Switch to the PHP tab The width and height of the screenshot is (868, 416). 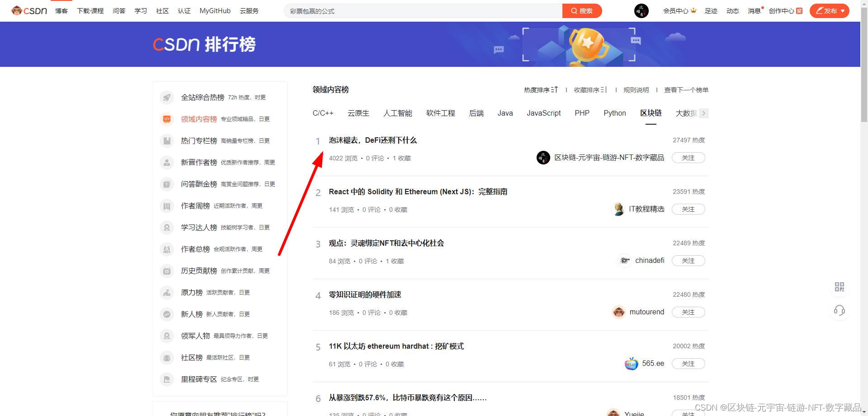click(582, 113)
